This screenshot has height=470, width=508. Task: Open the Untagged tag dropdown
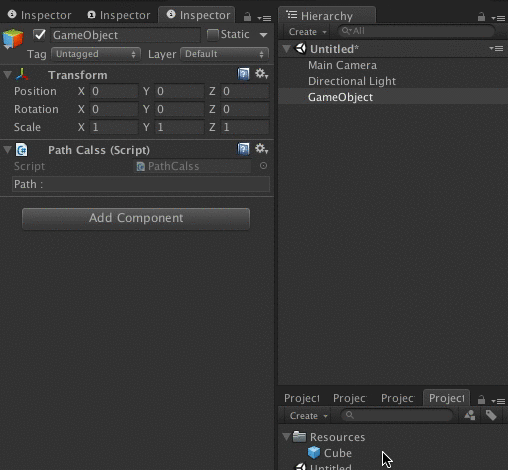(96, 54)
